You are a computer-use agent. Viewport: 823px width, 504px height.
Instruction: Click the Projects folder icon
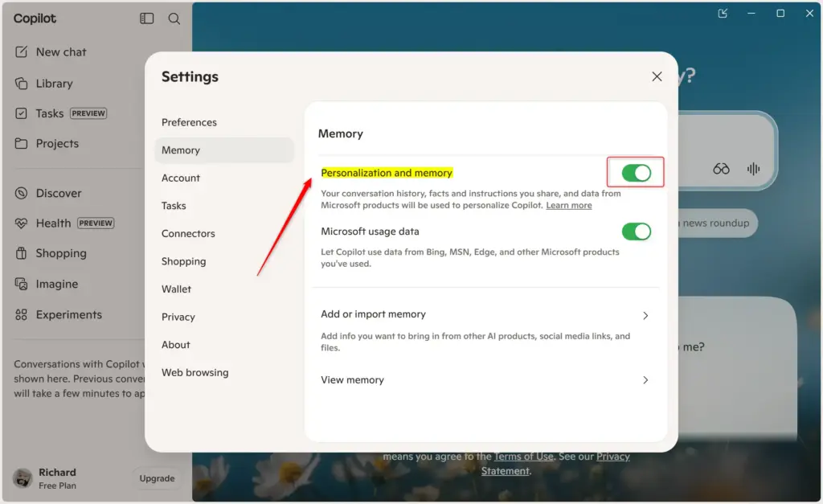click(21, 143)
